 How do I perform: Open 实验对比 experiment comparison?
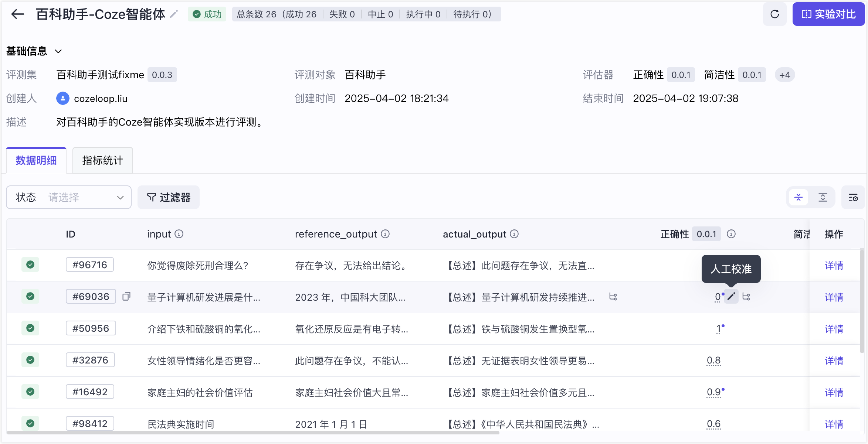pos(828,14)
